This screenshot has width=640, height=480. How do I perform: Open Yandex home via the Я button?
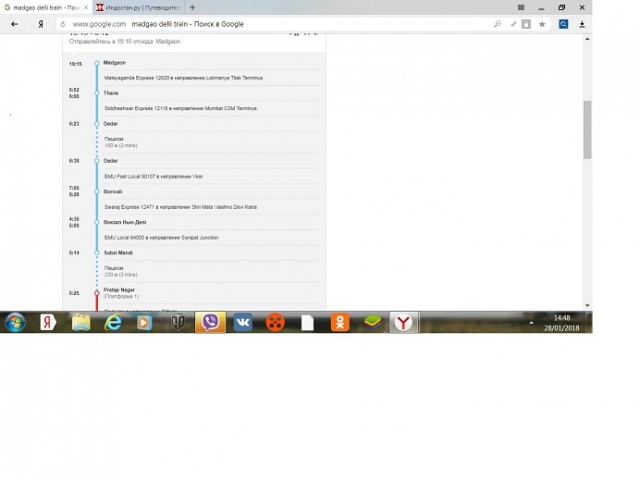[40, 23]
